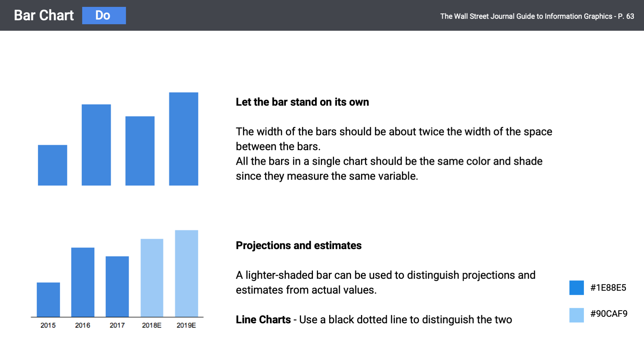
Task: Click the 2016 bar in the bottom chart
Action: pos(83,282)
